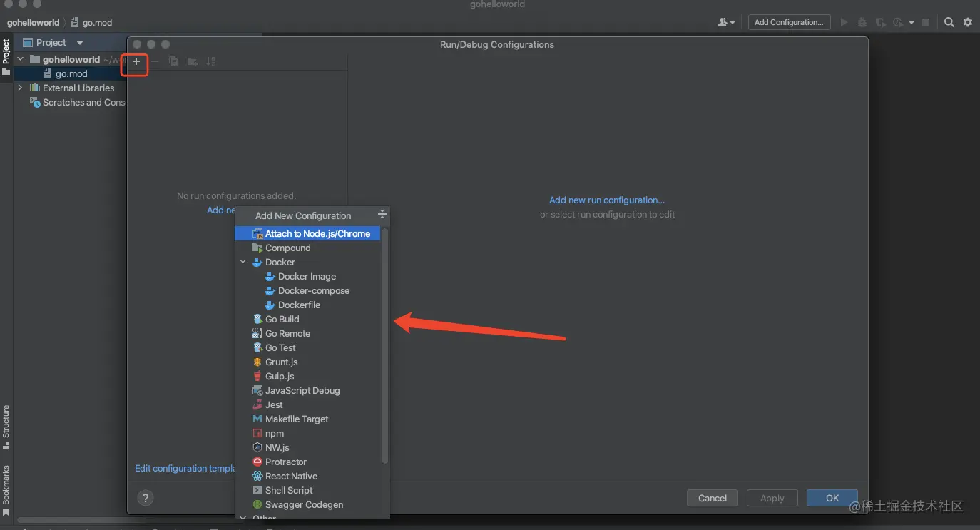Expand the External Libraries tree node

coord(21,88)
